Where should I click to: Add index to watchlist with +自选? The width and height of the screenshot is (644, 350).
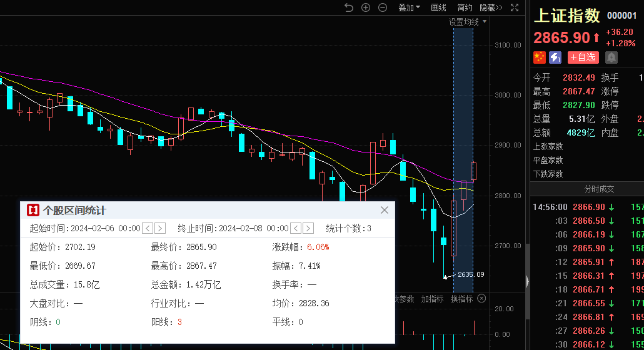(583, 57)
